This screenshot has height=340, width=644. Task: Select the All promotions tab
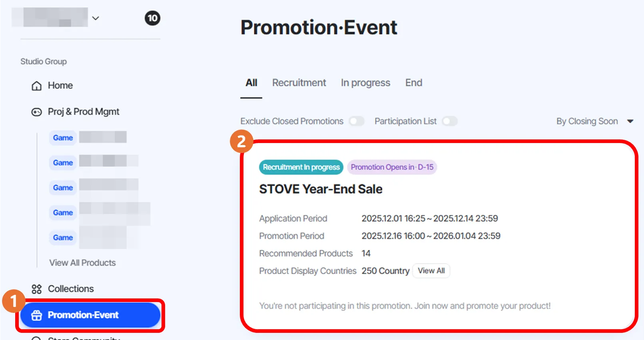[x=251, y=83]
